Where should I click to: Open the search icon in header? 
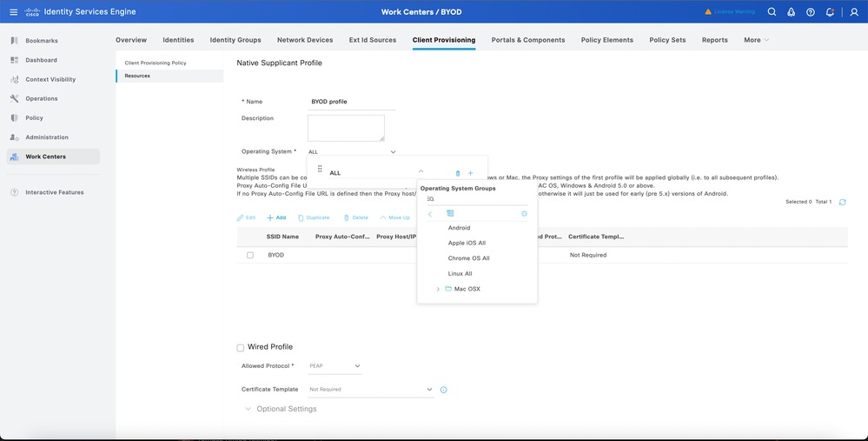772,11
